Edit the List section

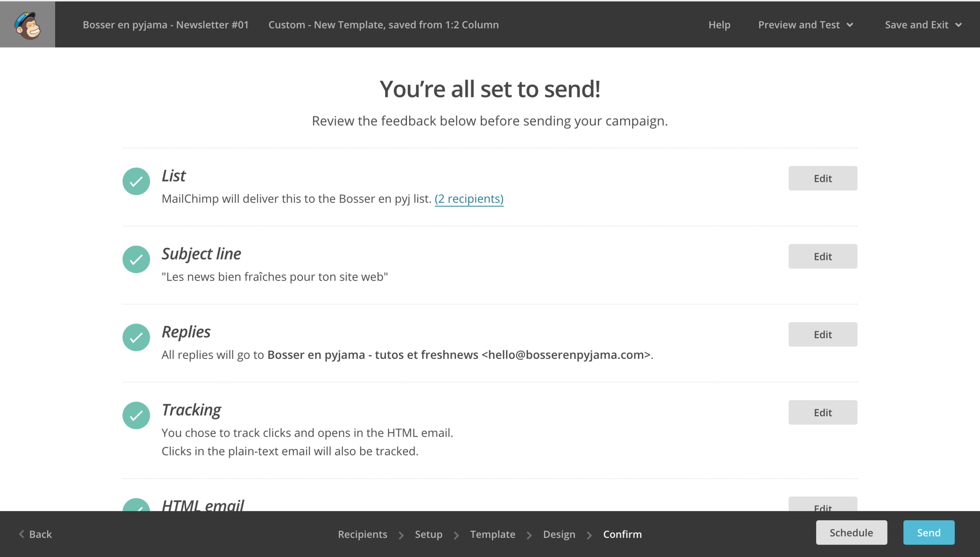[x=822, y=178]
